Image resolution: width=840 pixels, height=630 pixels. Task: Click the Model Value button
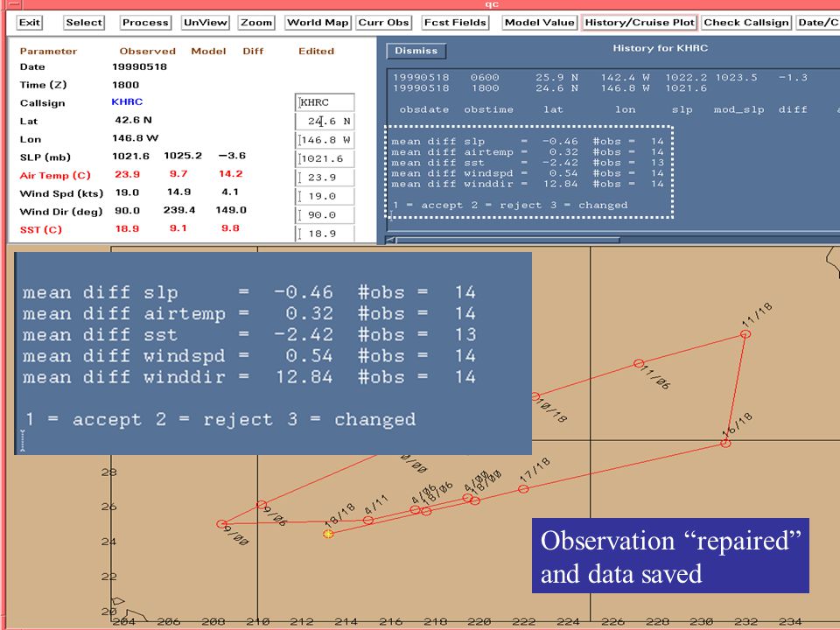tap(540, 23)
